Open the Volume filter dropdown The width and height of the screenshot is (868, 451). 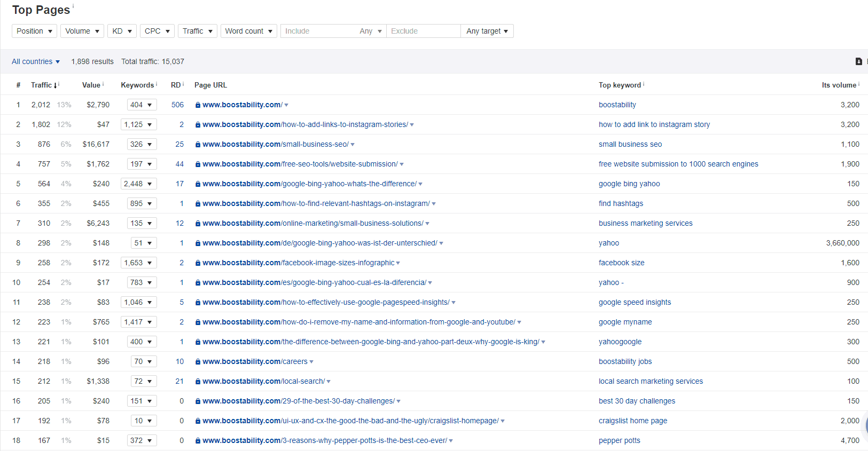(x=82, y=31)
